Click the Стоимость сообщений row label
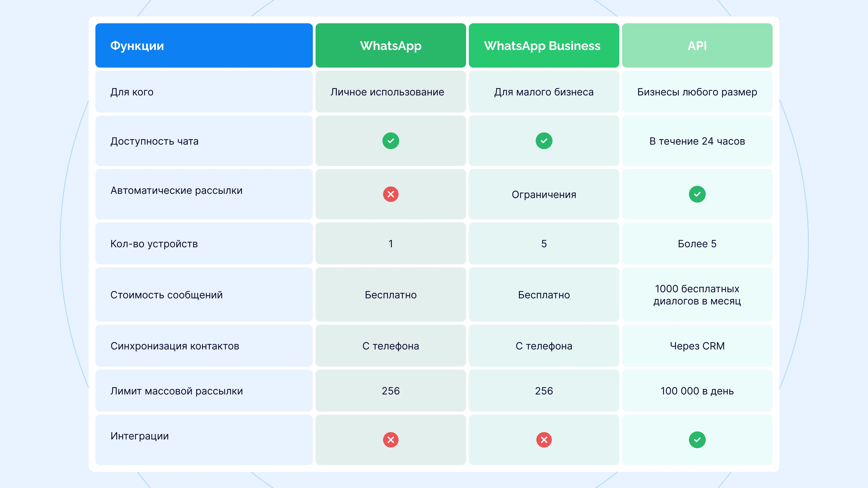 tap(166, 295)
